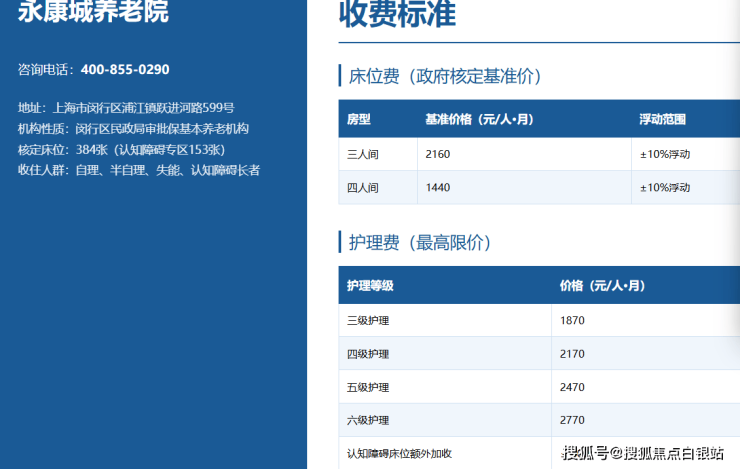The width and height of the screenshot is (740, 469).
Task: Click the 浮动范围 column header
Action: (663, 119)
